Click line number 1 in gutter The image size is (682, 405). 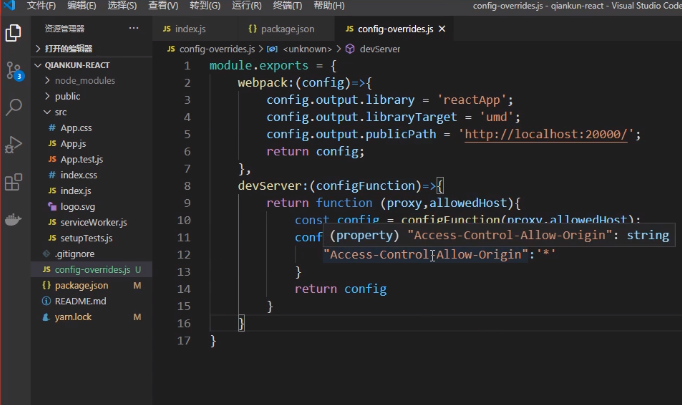[x=187, y=66]
